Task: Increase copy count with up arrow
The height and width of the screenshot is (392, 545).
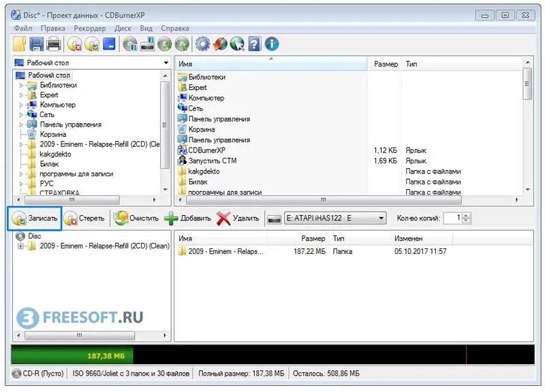Action: (x=467, y=215)
